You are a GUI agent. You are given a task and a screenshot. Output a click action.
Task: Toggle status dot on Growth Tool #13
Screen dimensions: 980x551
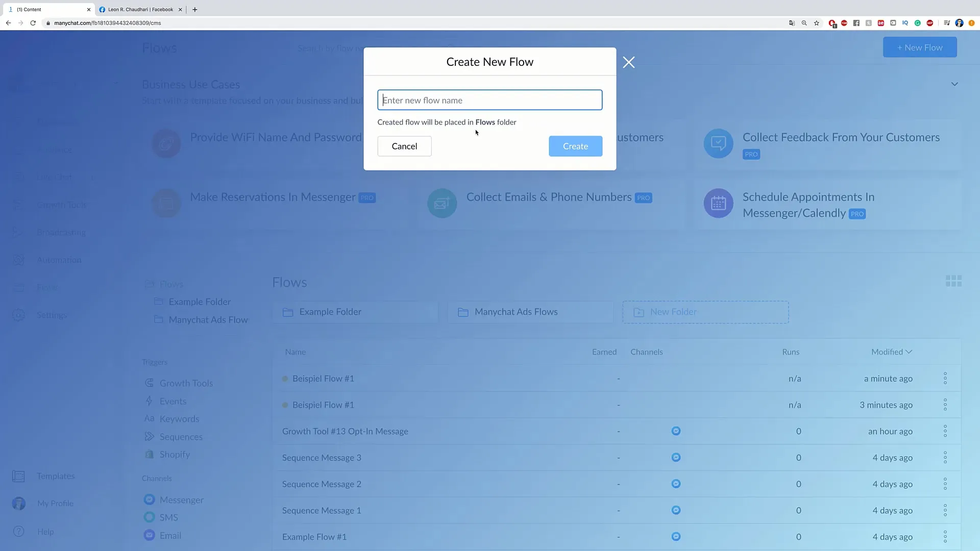(x=285, y=431)
